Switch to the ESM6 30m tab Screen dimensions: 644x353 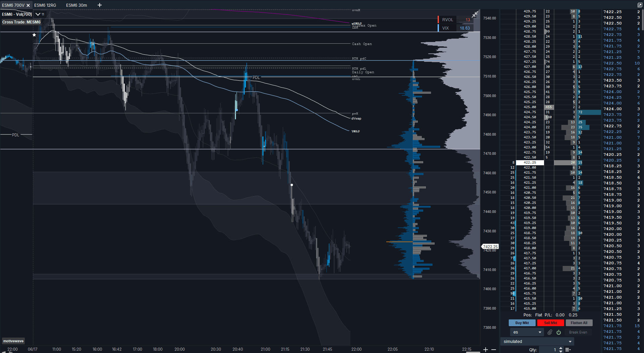pos(77,5)
